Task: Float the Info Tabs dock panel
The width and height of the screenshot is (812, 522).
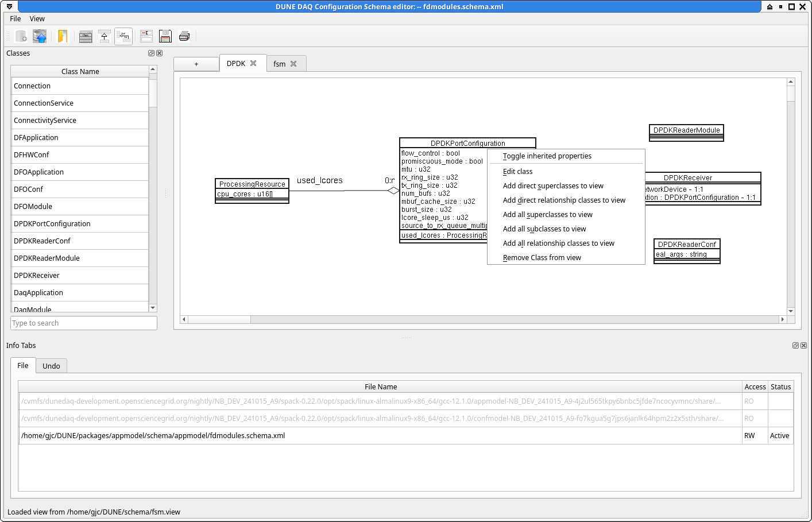Action: 795,346
